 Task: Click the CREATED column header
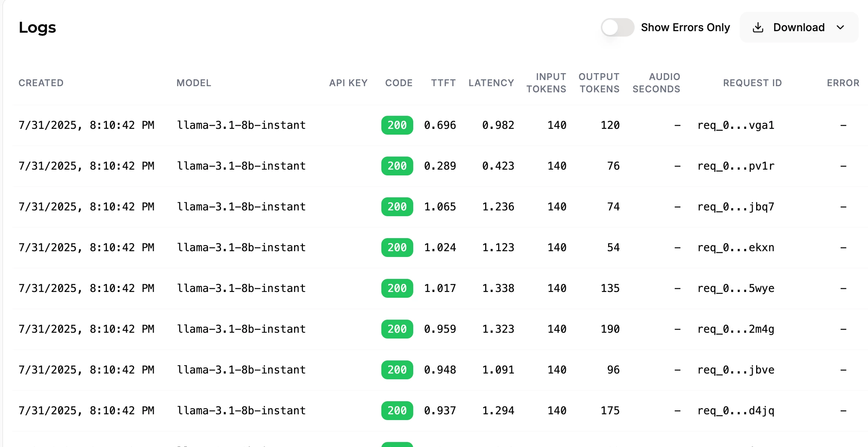pyautogui.click(x=41, y=83)
